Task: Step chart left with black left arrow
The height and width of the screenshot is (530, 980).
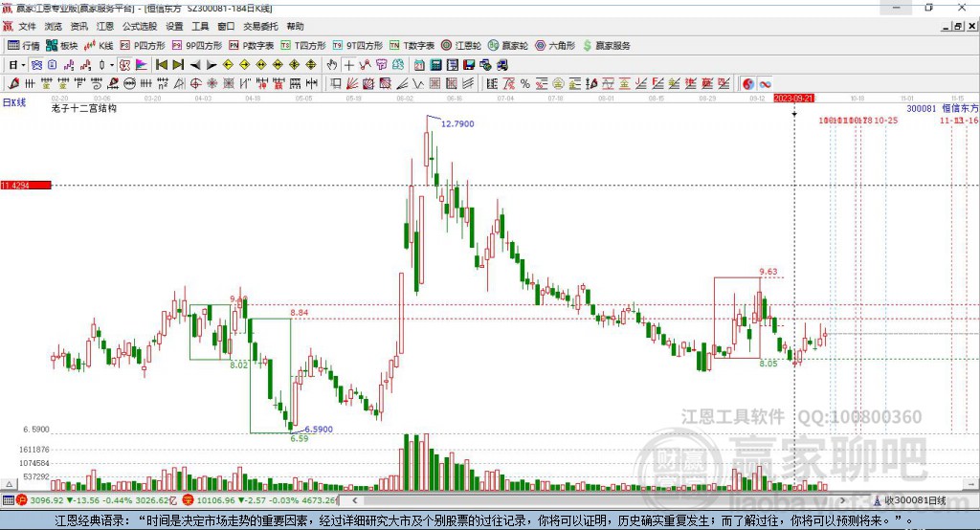Action: pos(195,65)
